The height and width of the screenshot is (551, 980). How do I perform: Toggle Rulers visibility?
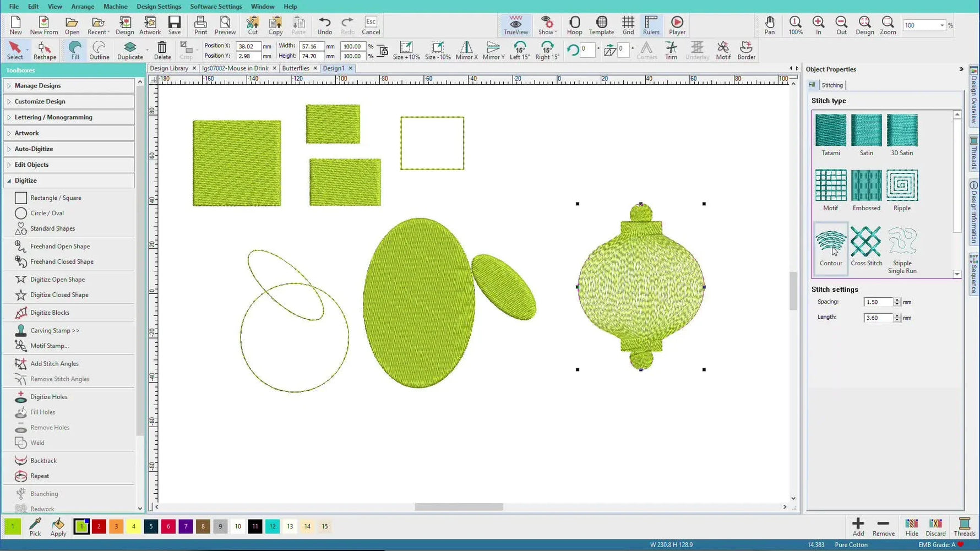tap(651, 25)
